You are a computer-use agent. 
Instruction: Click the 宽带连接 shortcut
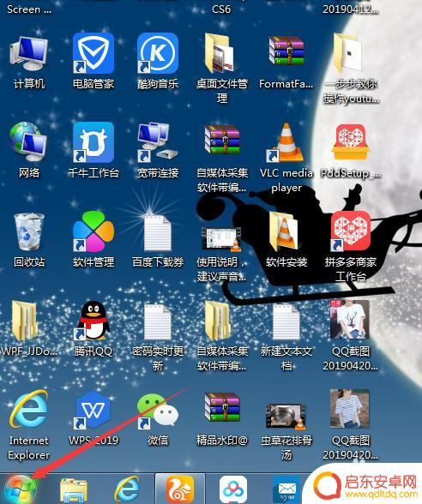pyautogui.click(x=158, y=142)
